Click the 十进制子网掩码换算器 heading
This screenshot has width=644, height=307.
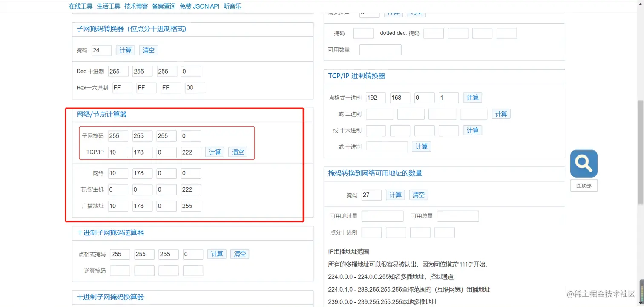click(x=110, y=297)
